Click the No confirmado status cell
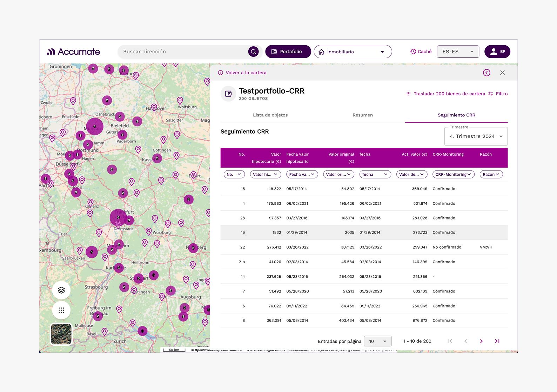Viewport: 557px width, 392px height. coord(447,247)
